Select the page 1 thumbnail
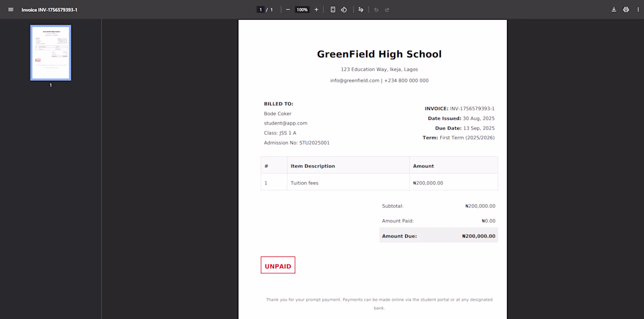This screenshot has width=644, height=319. tap(50, 53)
